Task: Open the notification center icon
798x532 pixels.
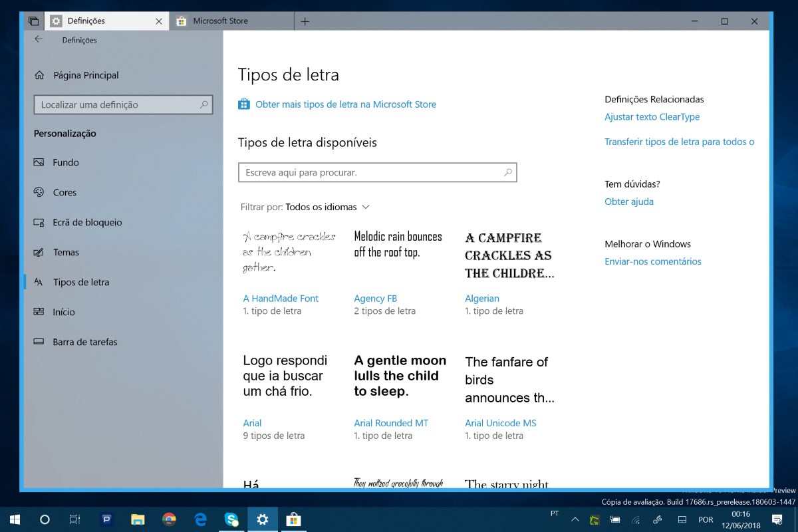Action: (775, 519)
